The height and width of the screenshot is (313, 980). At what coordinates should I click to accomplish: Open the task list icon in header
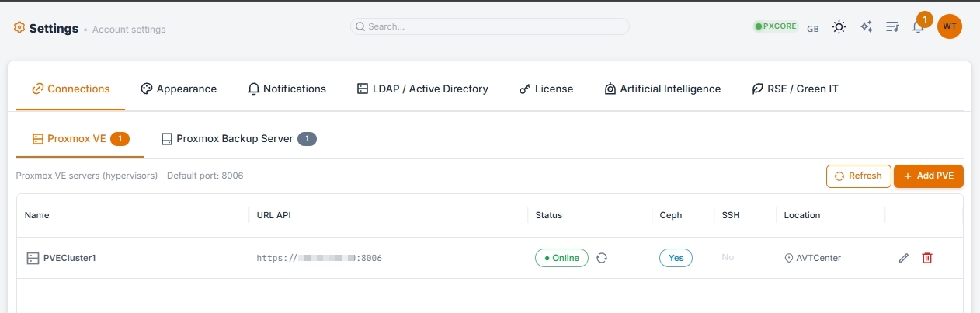(892, 27)
